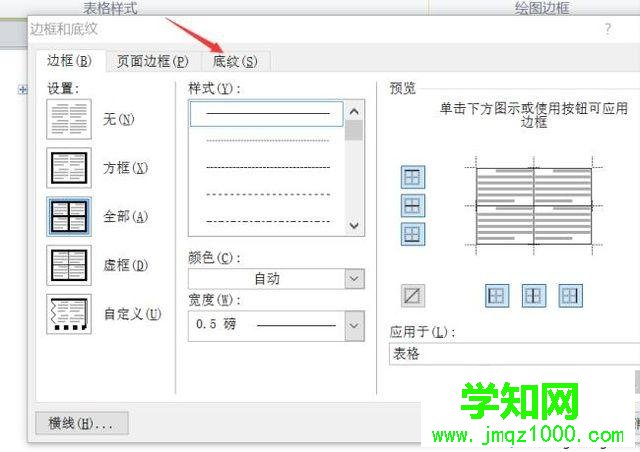This screenshot has height=452, width=640.
Task: Click the 0.5 磅 width value
Action: pos(216,325)
